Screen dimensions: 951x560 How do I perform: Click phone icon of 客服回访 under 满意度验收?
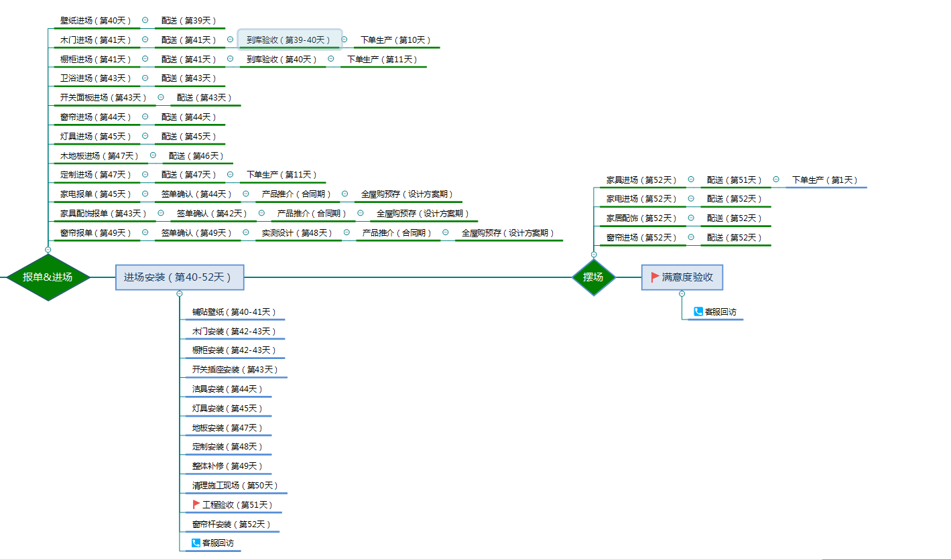click(x=698, y=311)
